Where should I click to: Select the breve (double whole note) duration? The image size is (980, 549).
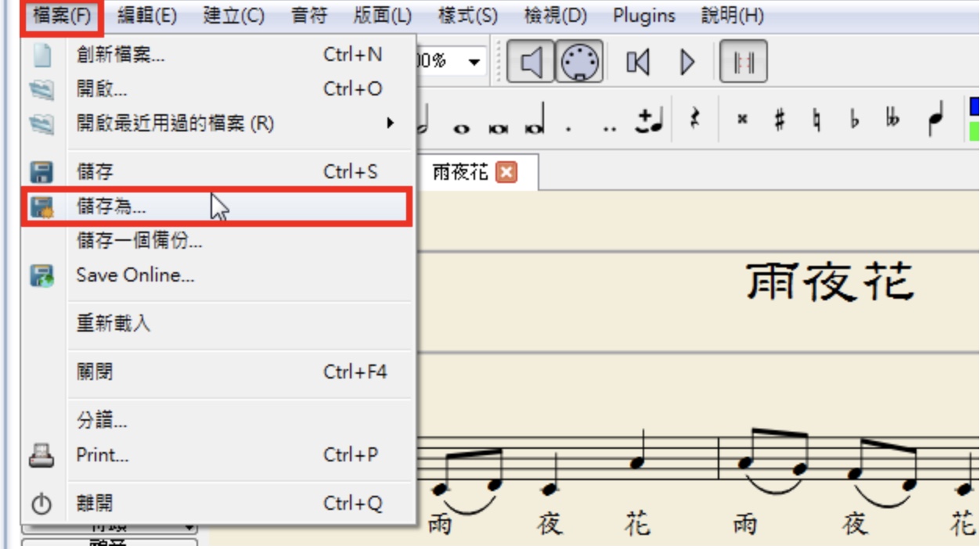(x=498, y=128)
